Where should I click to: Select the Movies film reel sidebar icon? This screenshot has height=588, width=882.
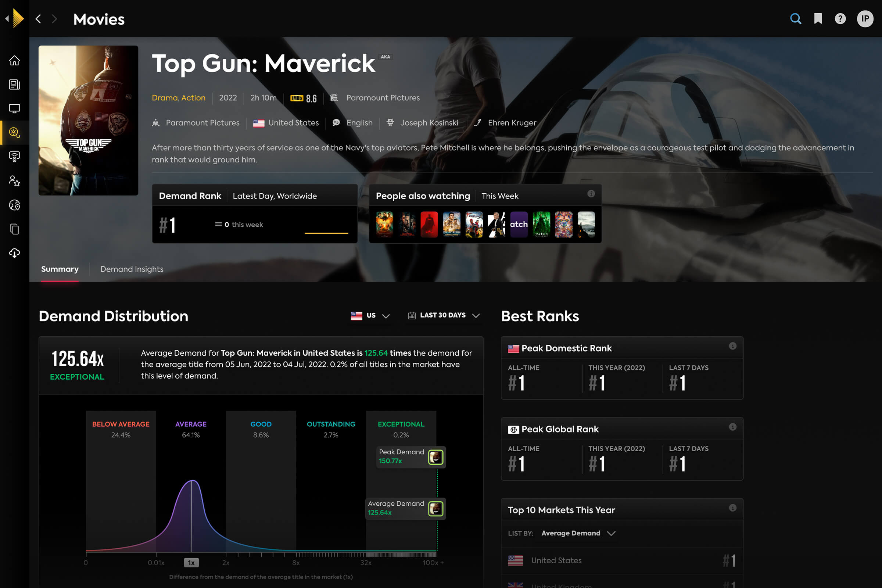pyautogui.click(x=14, y=132)
